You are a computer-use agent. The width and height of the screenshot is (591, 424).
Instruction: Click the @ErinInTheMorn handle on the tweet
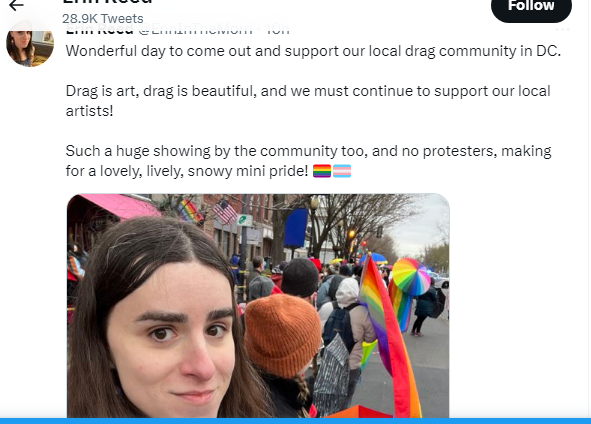195,30
